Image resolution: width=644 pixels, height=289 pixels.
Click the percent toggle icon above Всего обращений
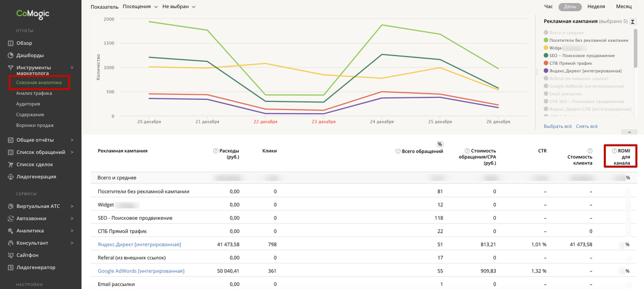click(x=440, y=144)
